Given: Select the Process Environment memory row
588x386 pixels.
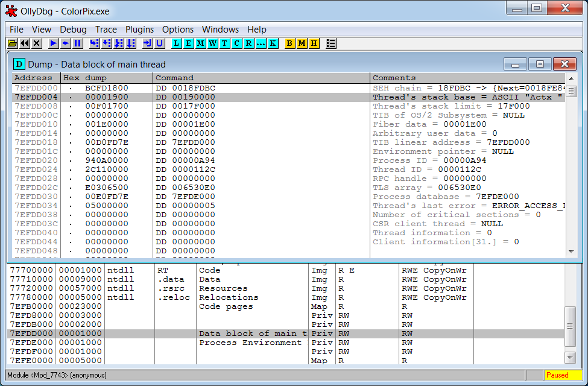Looking at the screenshot, I should click(x=250, y=343).
